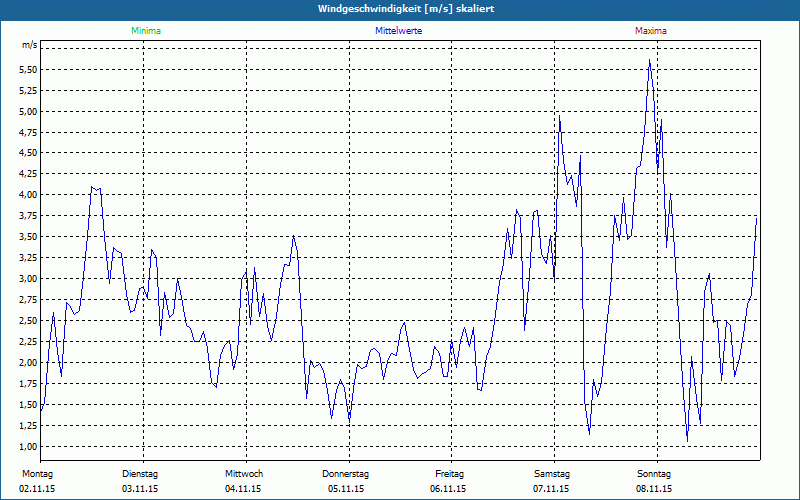Click the Samstag day label
This screenshot has height=500, width=800.
click(552, 474)
